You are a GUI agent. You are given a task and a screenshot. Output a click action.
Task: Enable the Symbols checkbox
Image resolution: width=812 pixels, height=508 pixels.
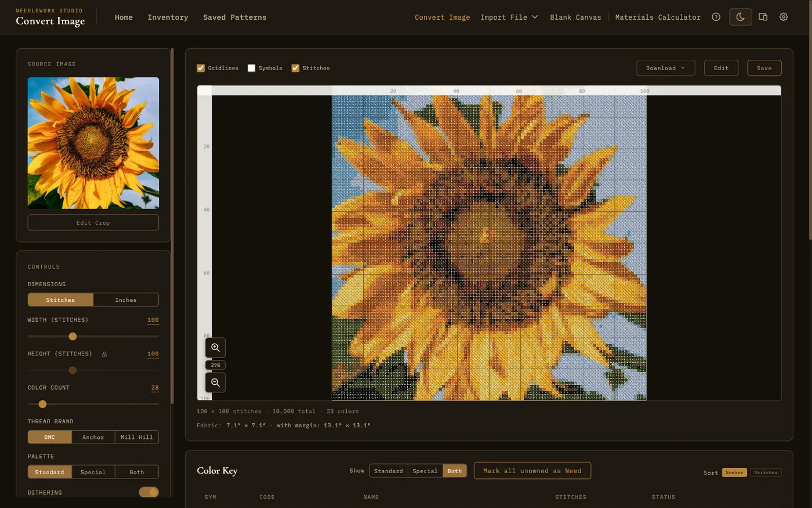tap(251, 68)
